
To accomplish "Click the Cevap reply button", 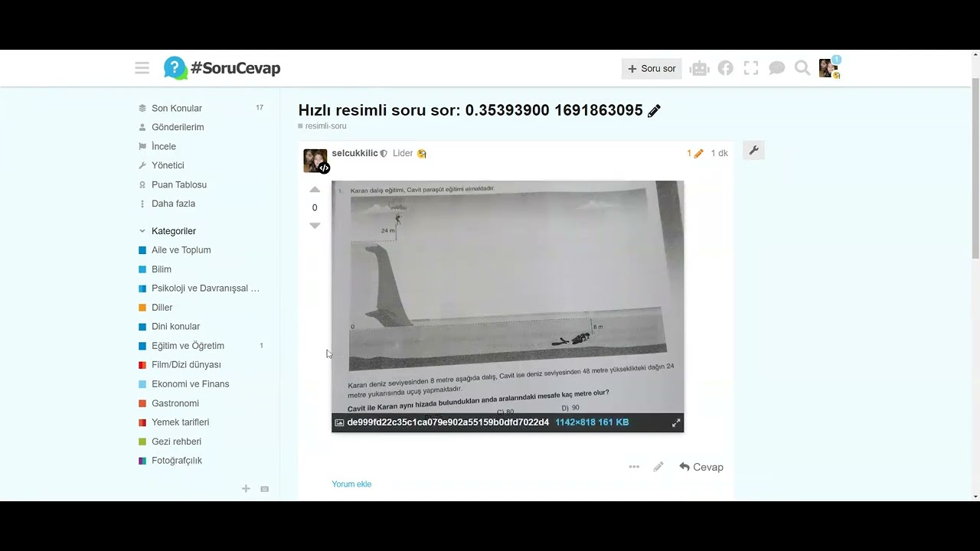I will [701, 467].
